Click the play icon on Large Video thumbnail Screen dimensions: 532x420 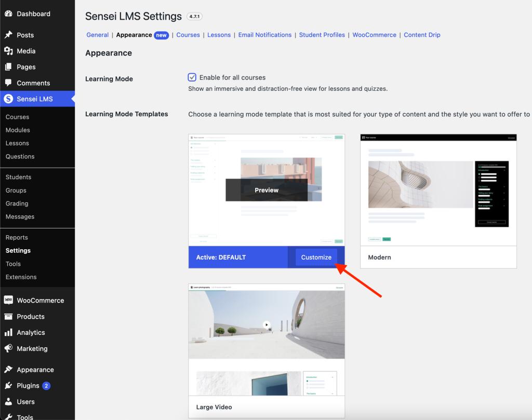[x=267, y=324]
